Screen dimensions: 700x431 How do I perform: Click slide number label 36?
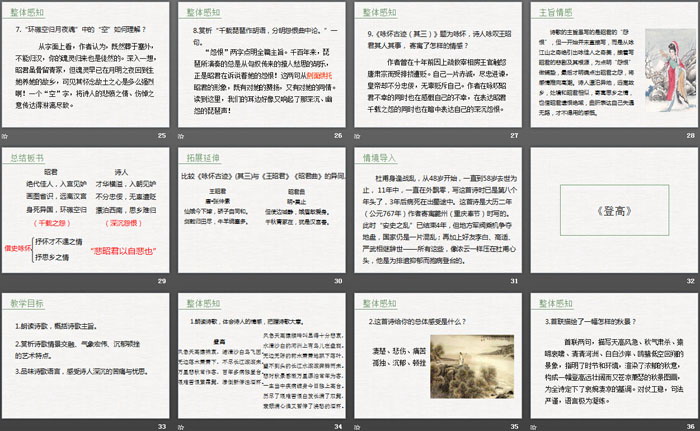point(691,427)
